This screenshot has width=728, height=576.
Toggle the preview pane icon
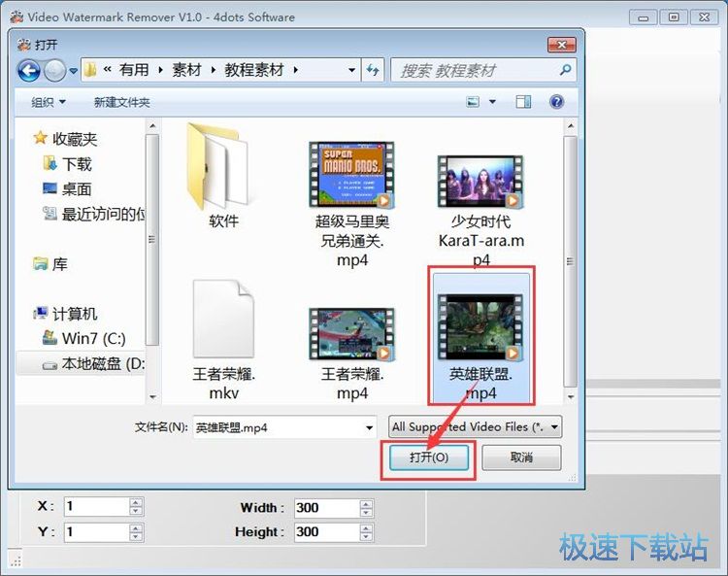pyautogui.click(x=523, y=102)
